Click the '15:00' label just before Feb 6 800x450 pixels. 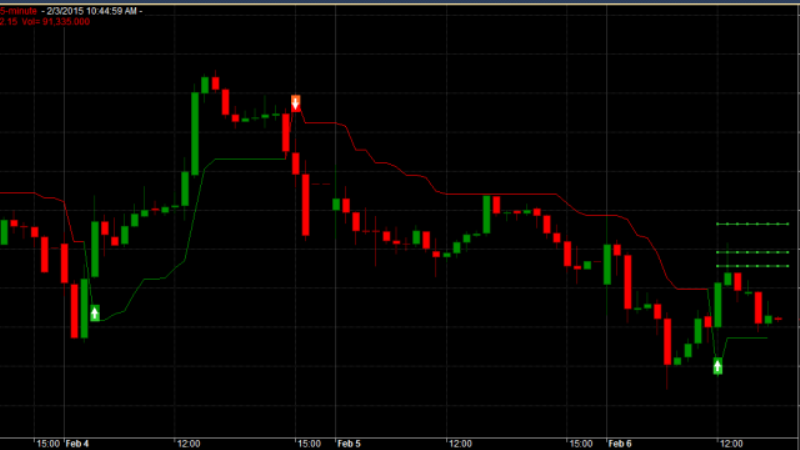click(x=581, y=443)
